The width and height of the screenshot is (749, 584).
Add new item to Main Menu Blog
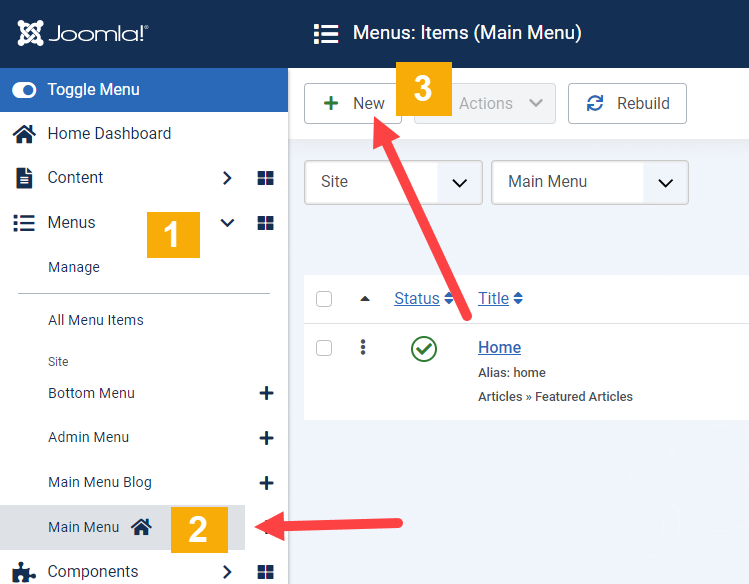click(266, 483)
